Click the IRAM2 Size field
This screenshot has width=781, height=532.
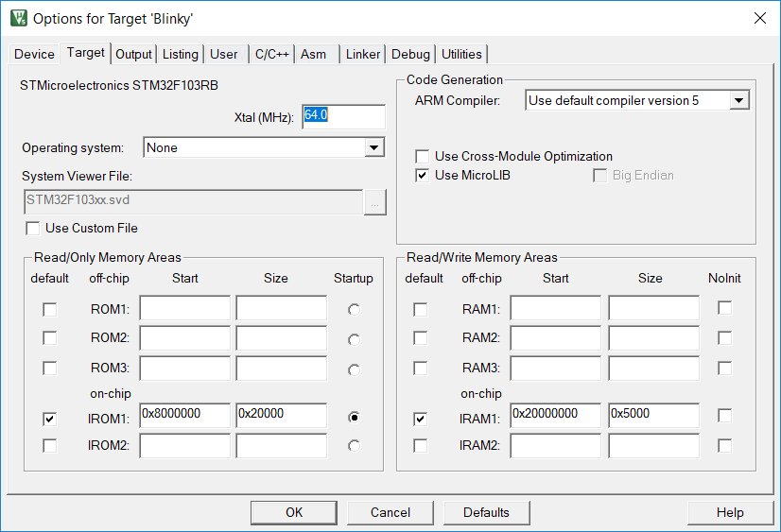(653, 445)
